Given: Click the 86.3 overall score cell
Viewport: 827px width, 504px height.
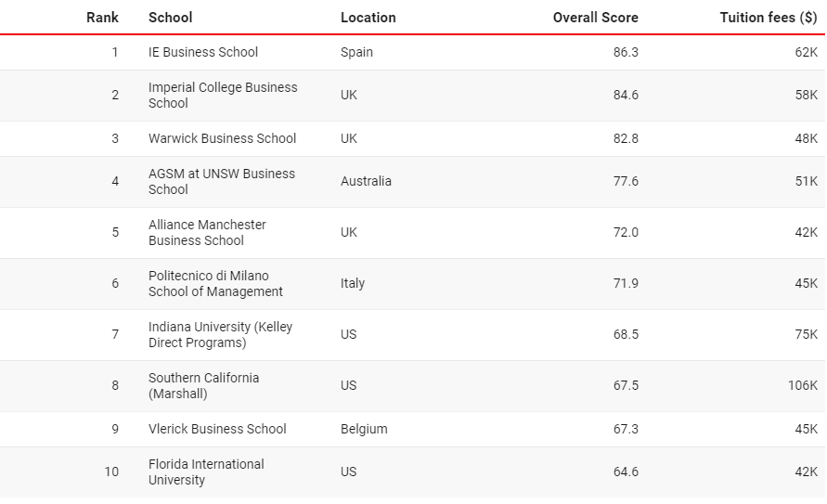Looking at the screenshot, I should [x=626, y=52].
